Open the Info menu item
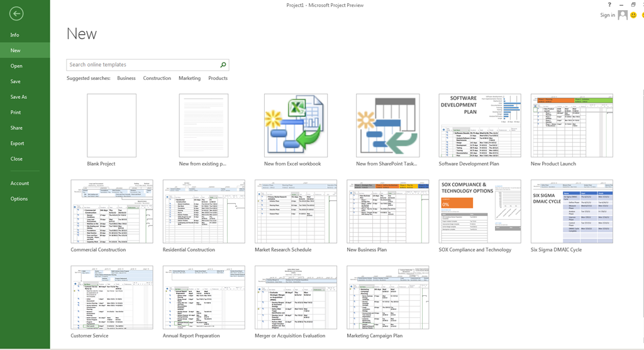 [25, 35]
